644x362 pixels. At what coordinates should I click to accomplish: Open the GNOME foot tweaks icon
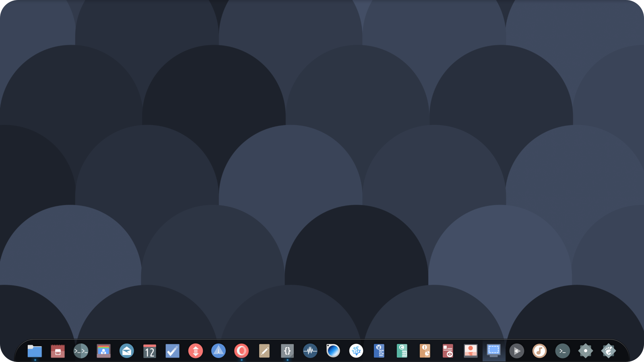[608, 351]
